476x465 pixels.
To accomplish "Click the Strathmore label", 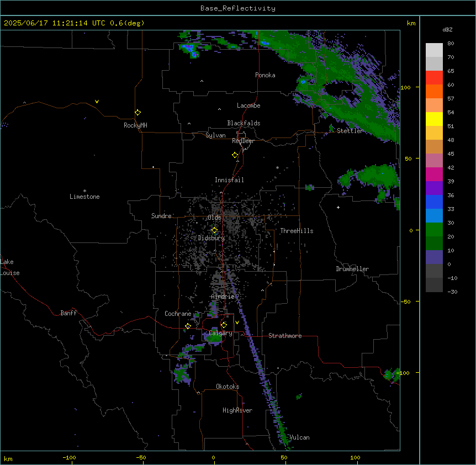I will click(285, 336).
